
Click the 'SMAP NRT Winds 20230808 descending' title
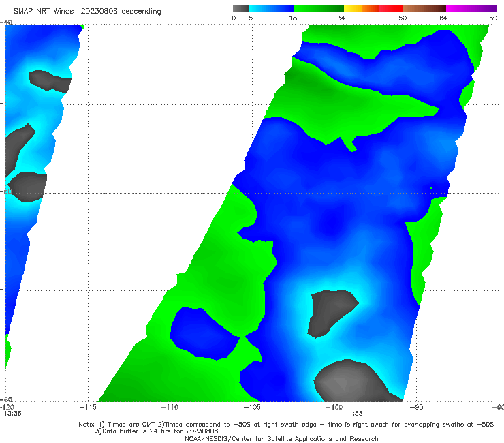click(x=87, y=12)
